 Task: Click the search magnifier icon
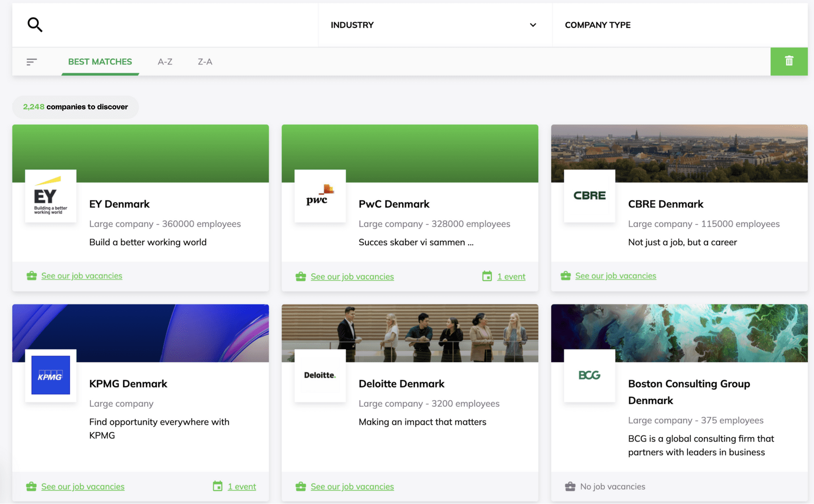pos(34,25)
